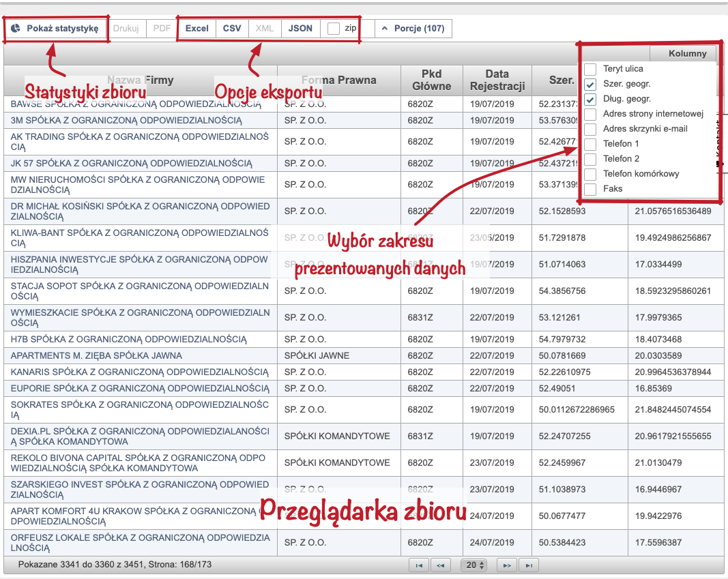Expand the Porcje (107) dropdown

tap(413, 29)
